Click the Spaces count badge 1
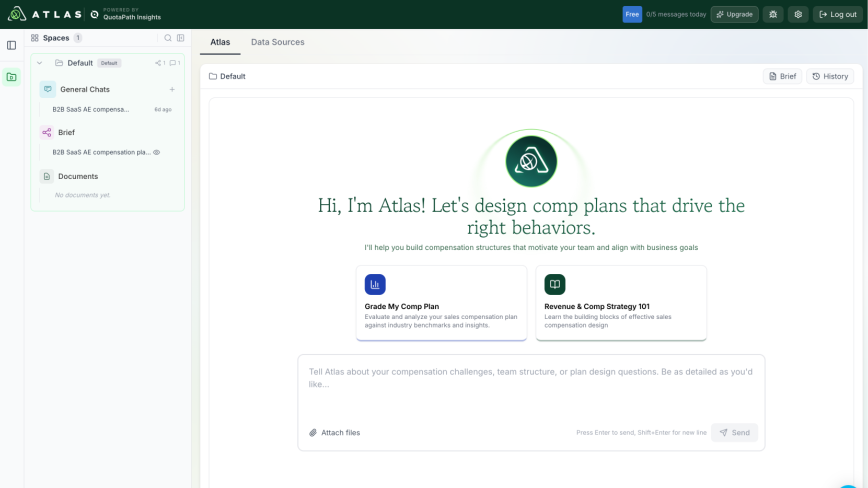 coord(78,38)
